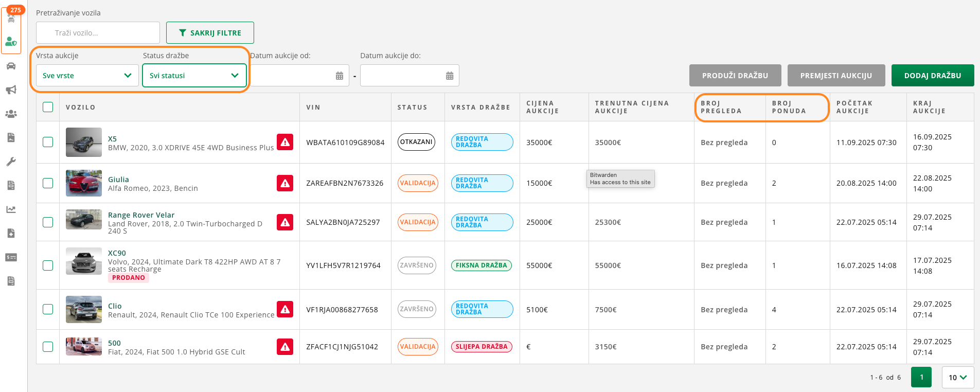Click the Sakrij filtre button
Viewport: 980px width, 392px height.
pos(210,33)
